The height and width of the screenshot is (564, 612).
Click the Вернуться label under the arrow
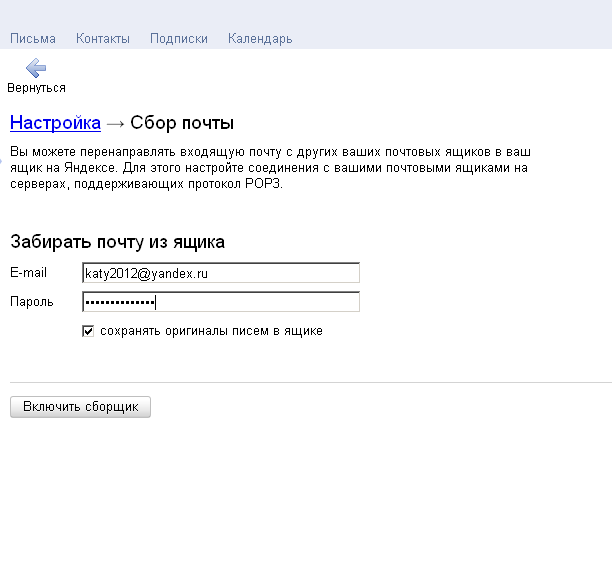point(36,88)
